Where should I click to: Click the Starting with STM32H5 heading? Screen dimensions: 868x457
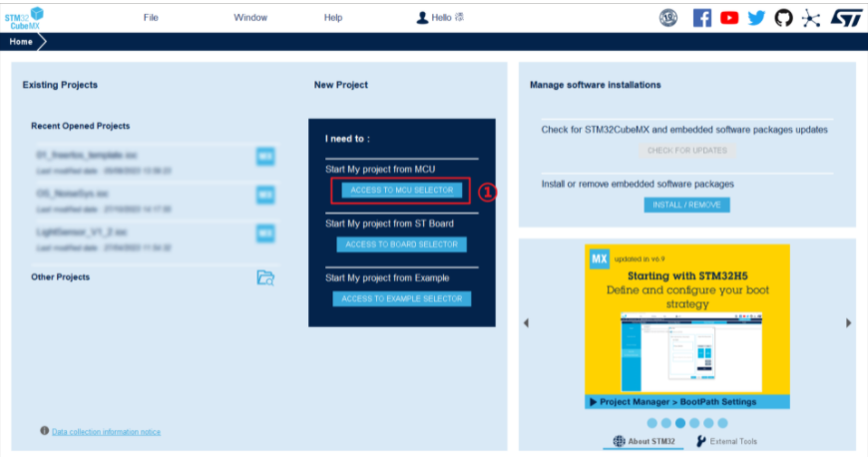coord(687,275)
